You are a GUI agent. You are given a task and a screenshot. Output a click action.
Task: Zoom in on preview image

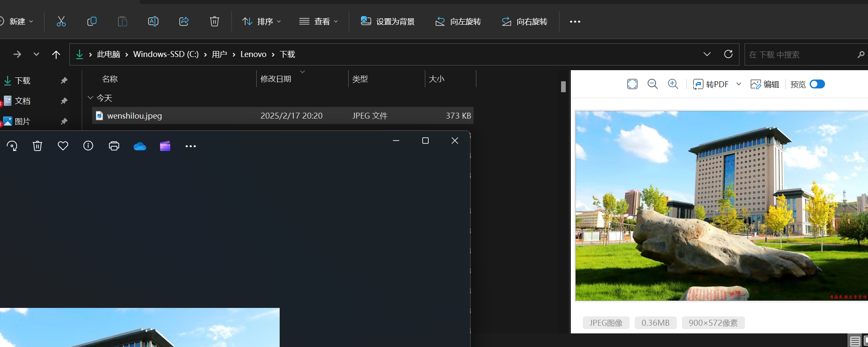[673, 84]
